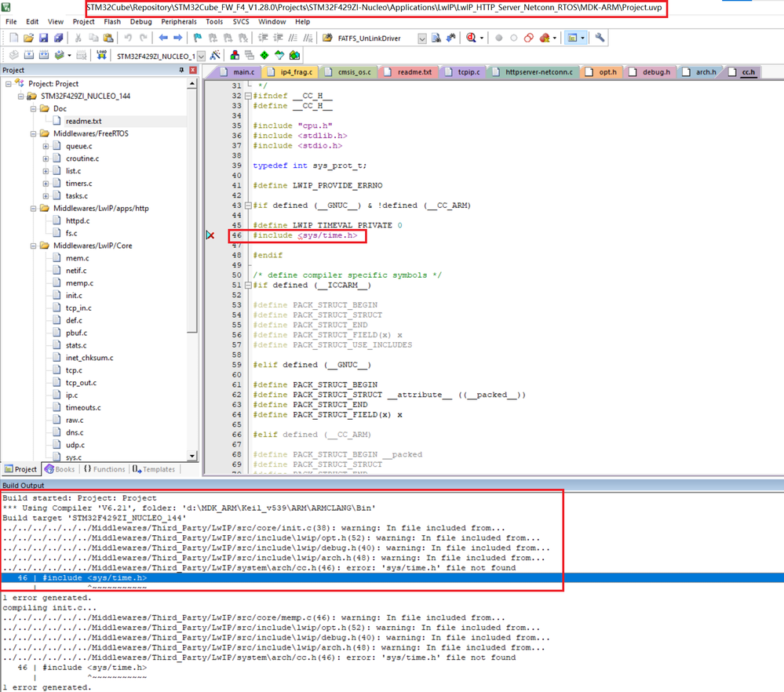Click the Download (LOAD) flash icon
Image resolution: width=784 pixels, height=692 pixels.
pyautogui.click(x=101, y=56)
